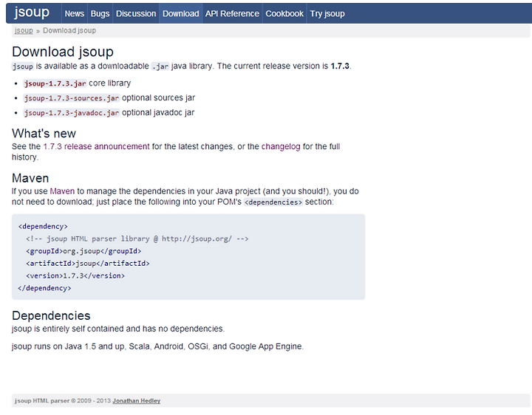This screenshot has width=532, height=415.
Task: Click the bold 1.7.3 version text
Action: (x=340, y=66)
